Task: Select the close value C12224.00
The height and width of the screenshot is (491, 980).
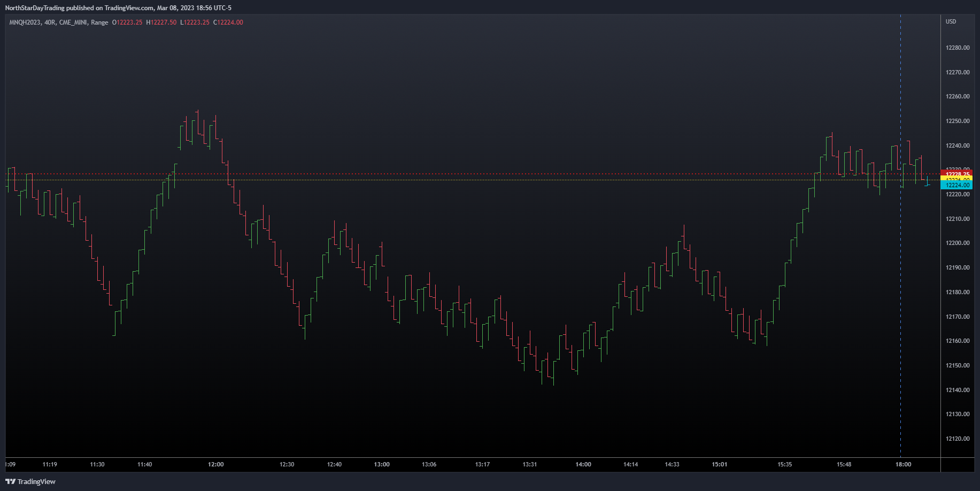Action: pos(228,22)
